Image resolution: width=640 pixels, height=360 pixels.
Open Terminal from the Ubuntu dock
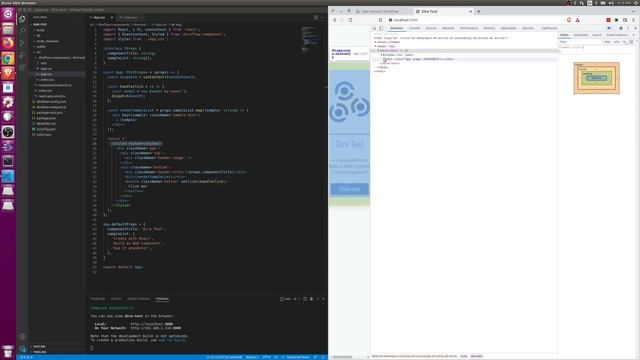[8, 161]
